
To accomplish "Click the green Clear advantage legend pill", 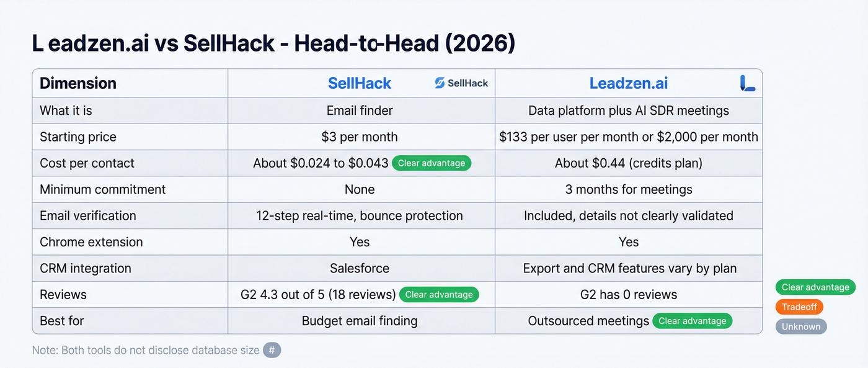I will [815, 287].
